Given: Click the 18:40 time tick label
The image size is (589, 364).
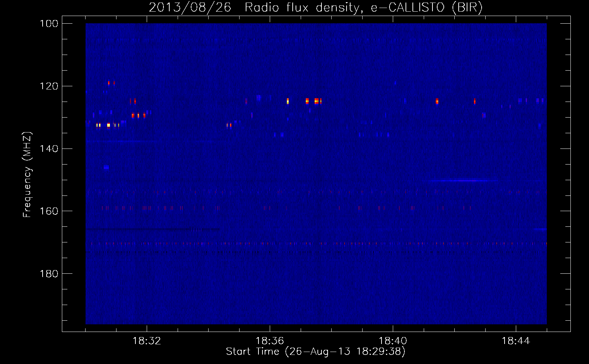Looking at the screenshot, I should pyautogui.click(x=393, y=341).
